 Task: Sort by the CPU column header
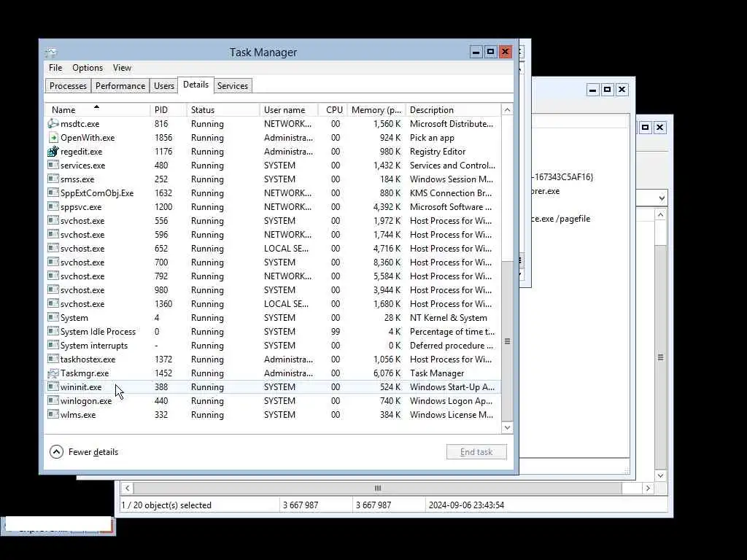(333, 109)
